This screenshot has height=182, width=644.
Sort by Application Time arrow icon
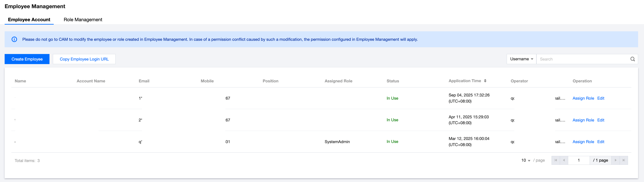485,81
